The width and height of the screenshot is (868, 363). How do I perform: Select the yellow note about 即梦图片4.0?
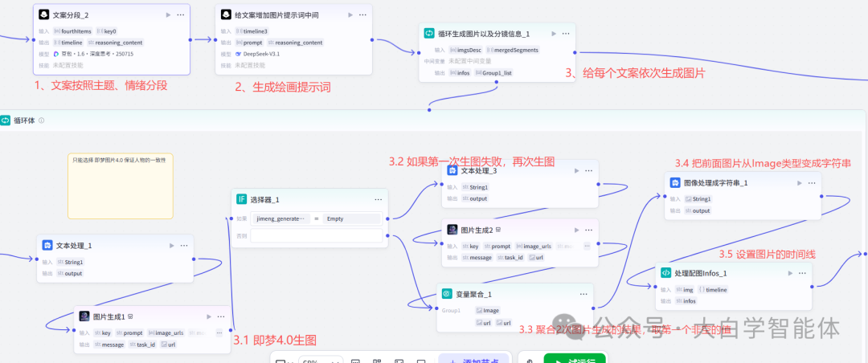(x=120, y=186)
